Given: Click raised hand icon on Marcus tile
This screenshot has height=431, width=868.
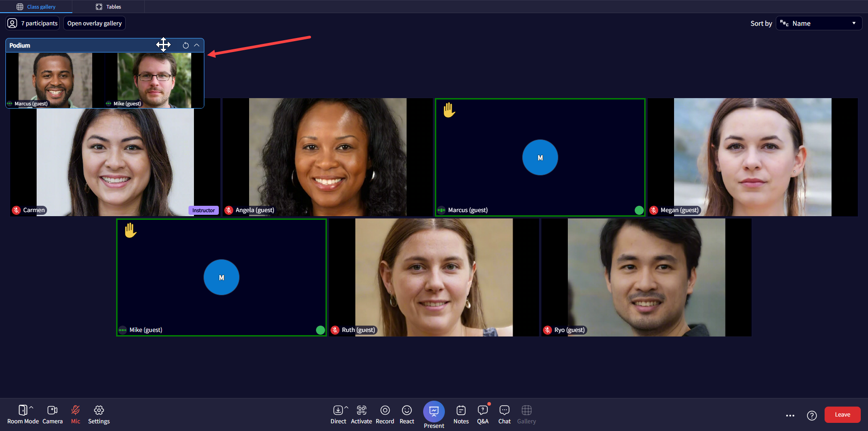Looking at the screenshot, I should [449, 110].
